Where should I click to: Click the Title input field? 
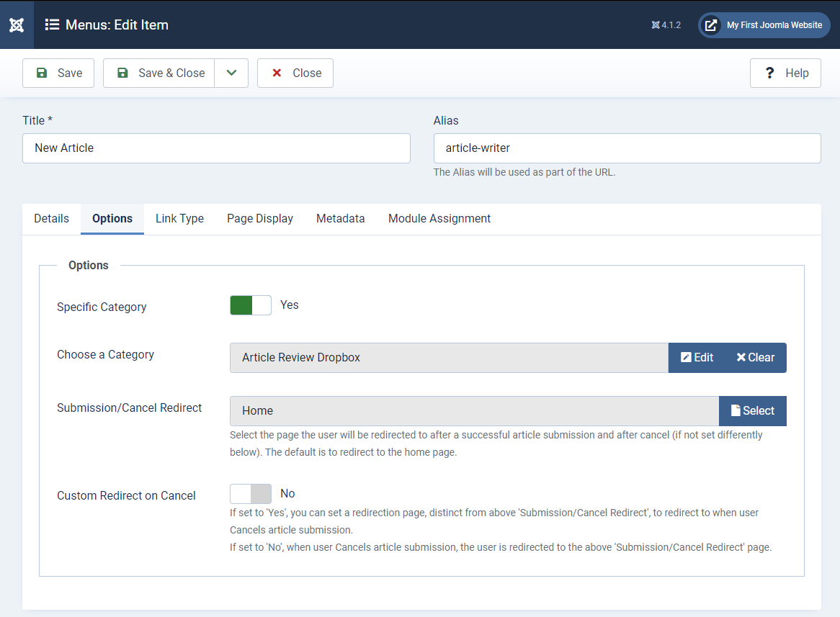point(216,148)
